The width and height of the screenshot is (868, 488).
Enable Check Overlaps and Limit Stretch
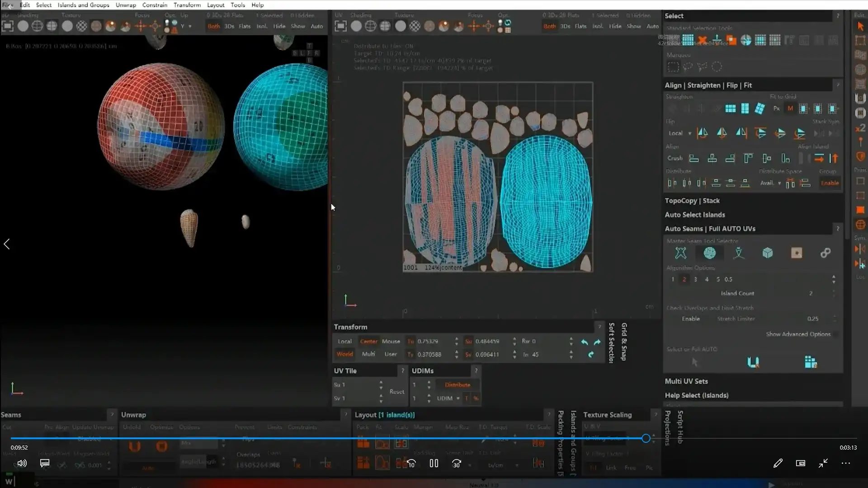click(690, 319)
